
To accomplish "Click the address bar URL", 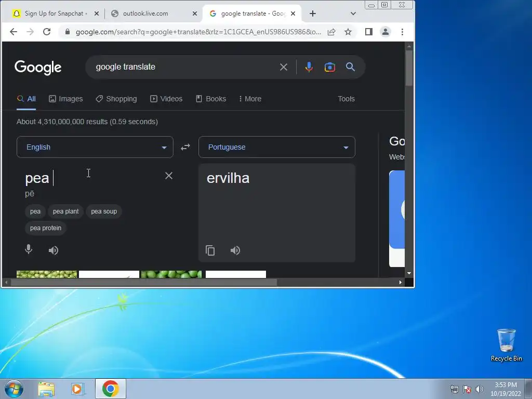I will 198,32.
